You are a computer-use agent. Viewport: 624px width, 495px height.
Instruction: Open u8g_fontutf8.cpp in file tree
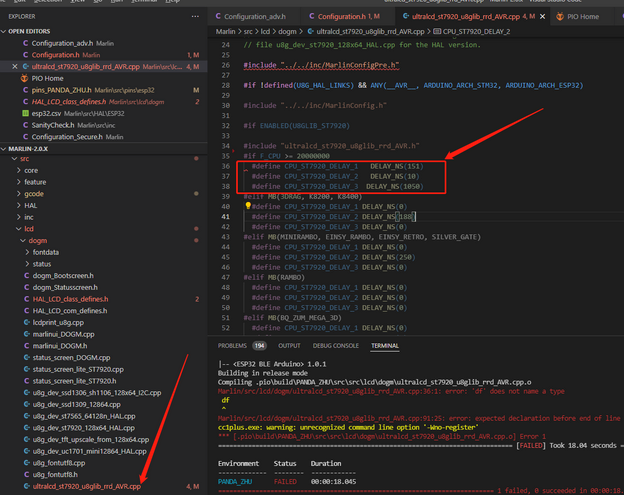tap(59, 463)
